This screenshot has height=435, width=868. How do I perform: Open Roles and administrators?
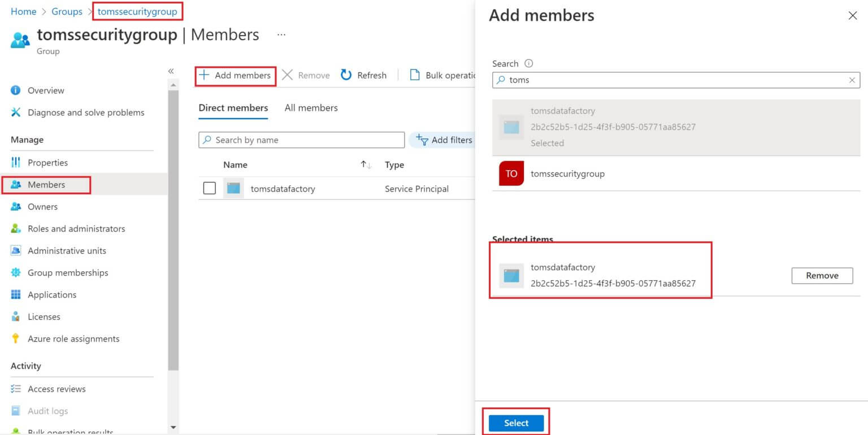pyautogui.click(x=76, y=228)
